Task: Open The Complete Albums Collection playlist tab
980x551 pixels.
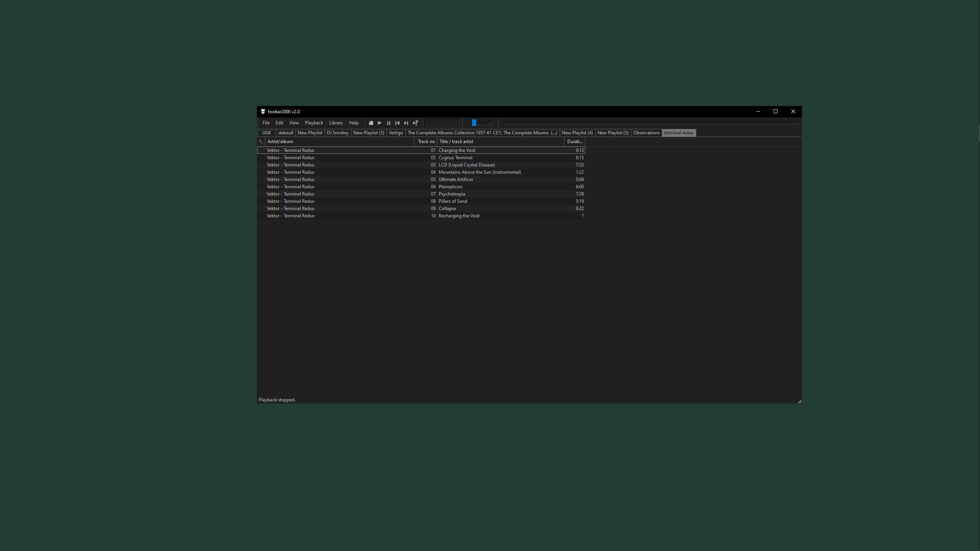Action: coord(482,133)
